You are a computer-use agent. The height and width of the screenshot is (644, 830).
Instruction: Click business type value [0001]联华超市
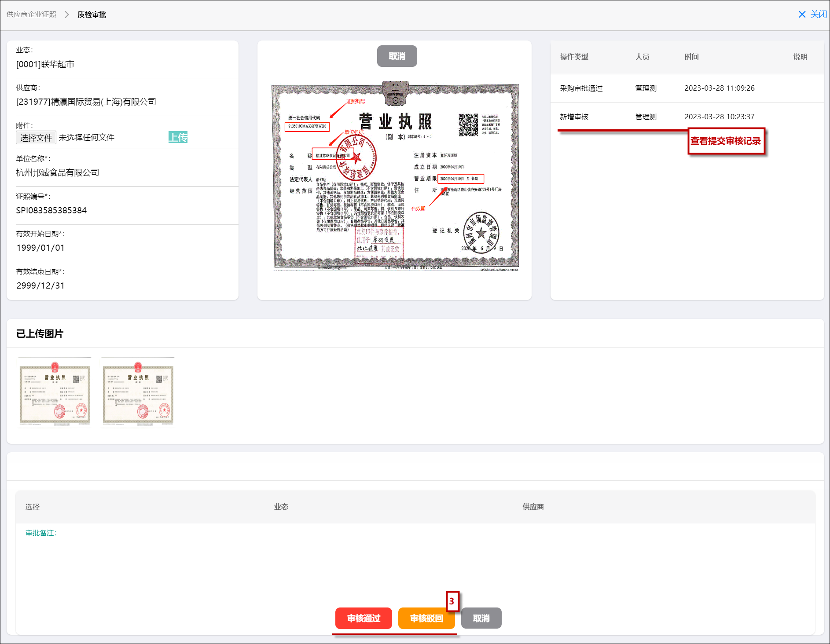[45, 64]
